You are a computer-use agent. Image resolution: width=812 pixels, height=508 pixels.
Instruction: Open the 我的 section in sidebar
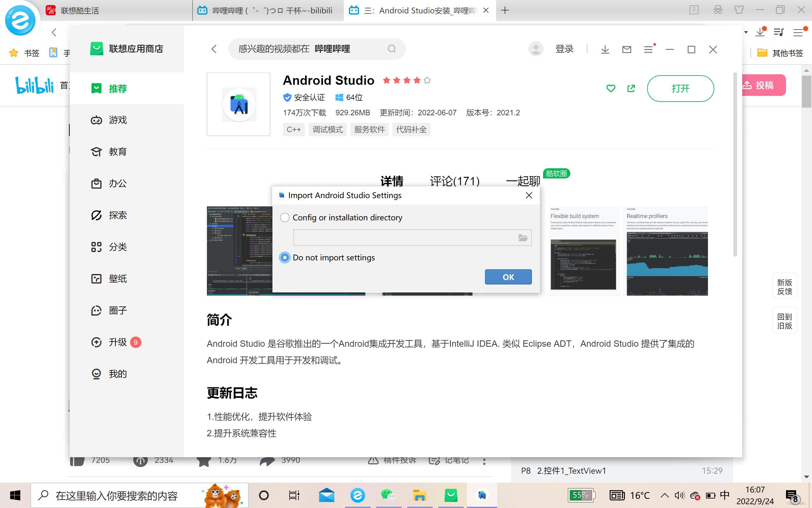click(127, 374)
